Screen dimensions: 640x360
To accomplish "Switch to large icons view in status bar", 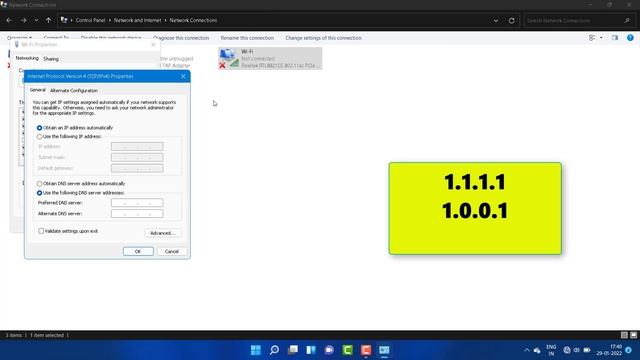I will tap(633, 335).
